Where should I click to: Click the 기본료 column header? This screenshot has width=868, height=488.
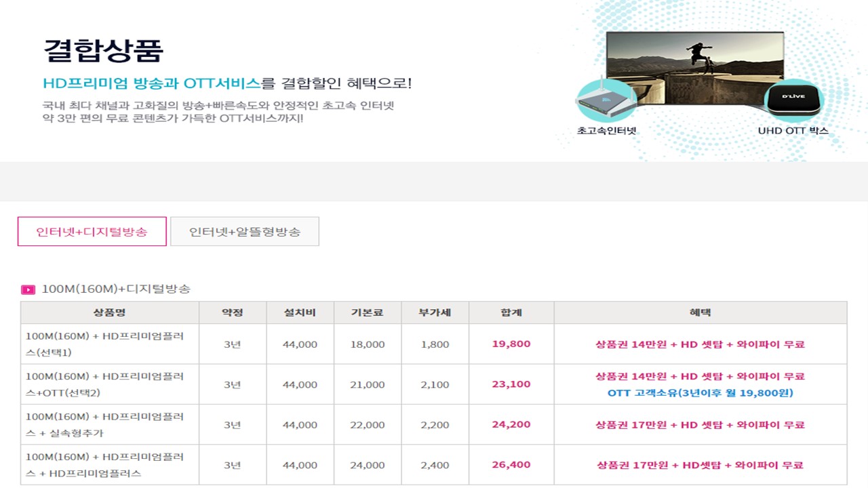point(368,312)
